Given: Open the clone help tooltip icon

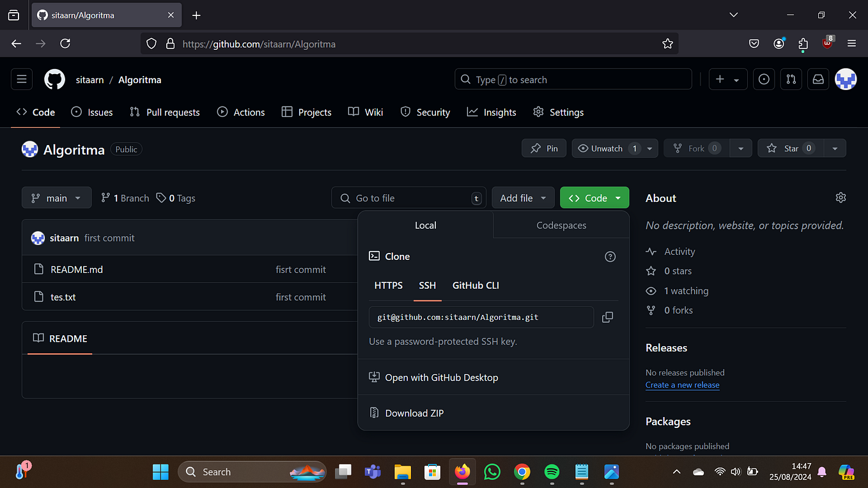Looking at the screenshot, I should (x=610, y=256).
